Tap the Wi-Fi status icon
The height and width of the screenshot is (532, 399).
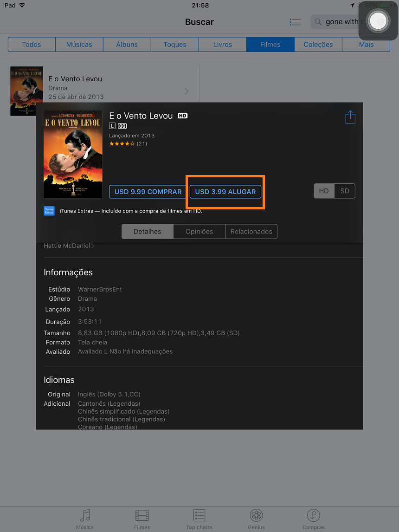(22, 5)
